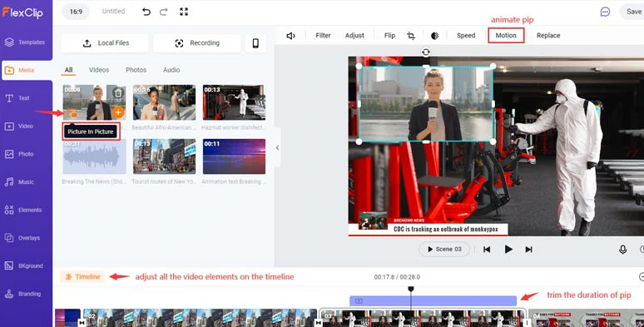
Task: Delete first media clip via trash icon
Action: (x=118, y=93)
